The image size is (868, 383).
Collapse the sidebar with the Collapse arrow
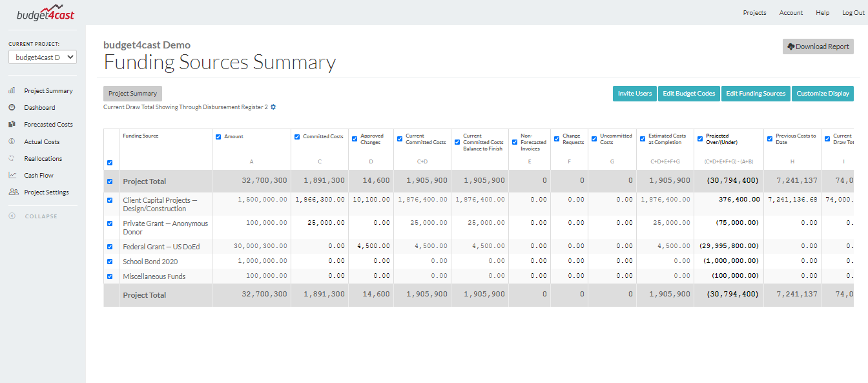coord(12,216)
